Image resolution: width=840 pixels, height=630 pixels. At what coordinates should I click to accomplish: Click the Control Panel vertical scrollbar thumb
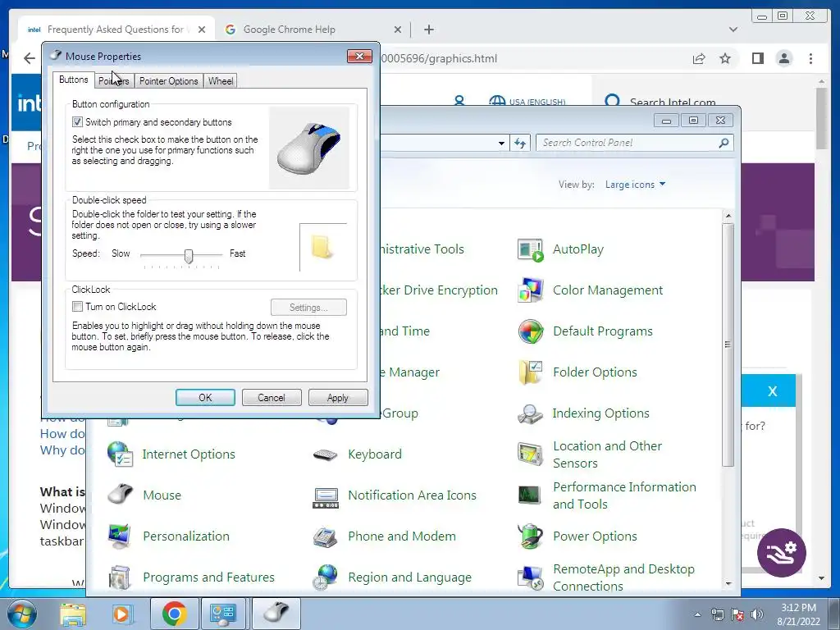[x=728, y=345]
